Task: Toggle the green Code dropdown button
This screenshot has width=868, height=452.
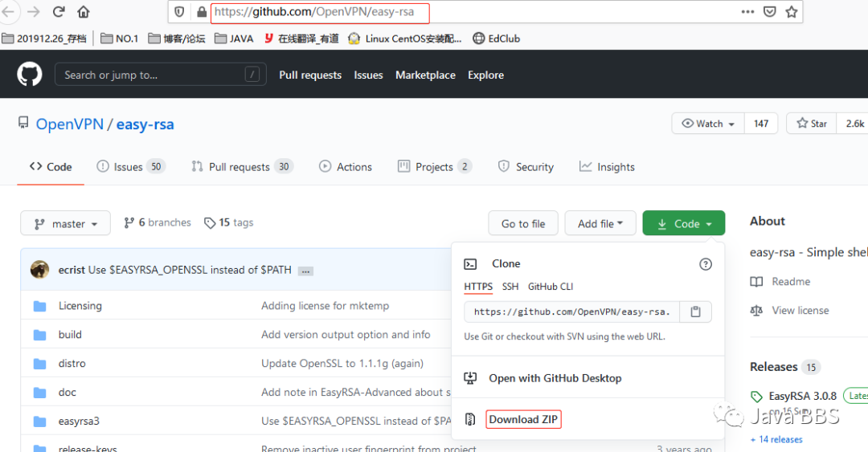Action: point(684,223)
